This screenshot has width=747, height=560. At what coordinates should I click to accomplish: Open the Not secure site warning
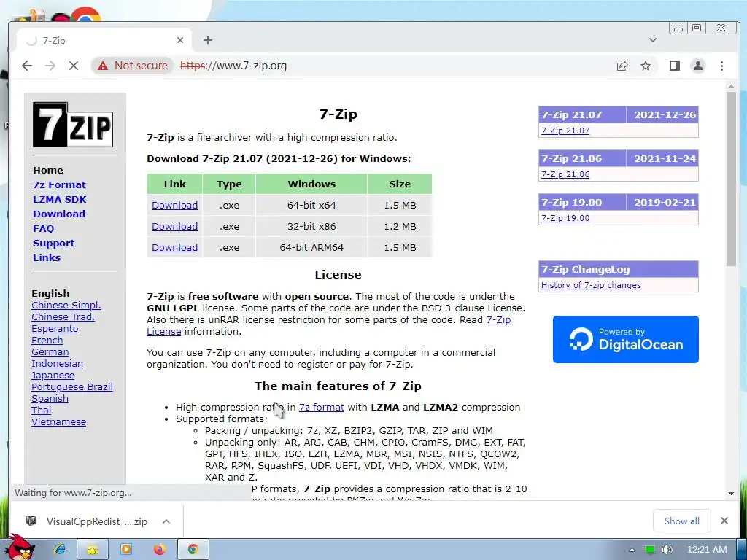[x=132, y=66]
